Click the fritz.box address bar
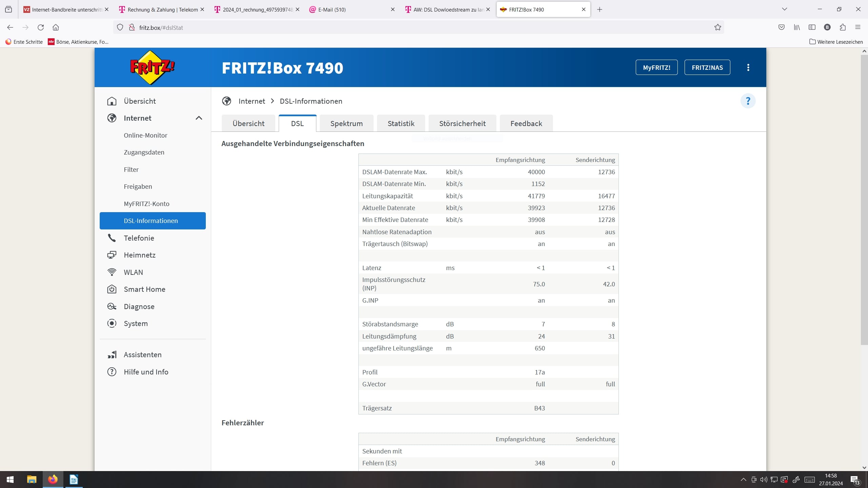 [407, 27]
